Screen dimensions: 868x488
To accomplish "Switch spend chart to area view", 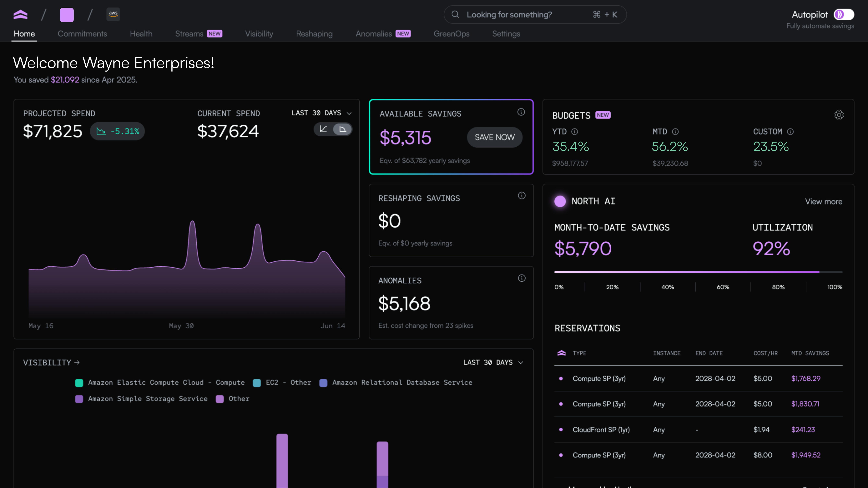I will [x=342, y=129].
